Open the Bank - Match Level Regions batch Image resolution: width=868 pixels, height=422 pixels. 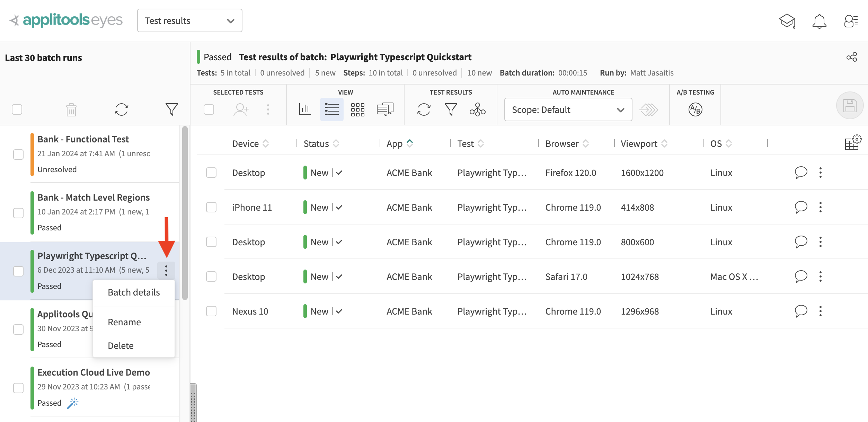[94, 197]
